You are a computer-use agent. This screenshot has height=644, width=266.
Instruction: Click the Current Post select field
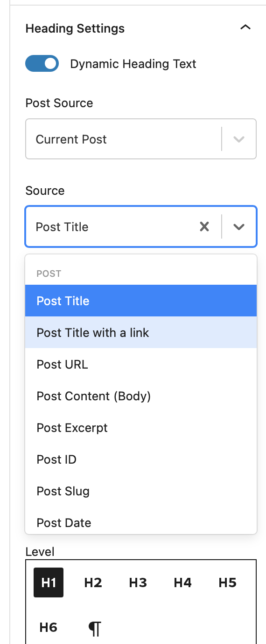pyautogui.click(x=141, y=139)
